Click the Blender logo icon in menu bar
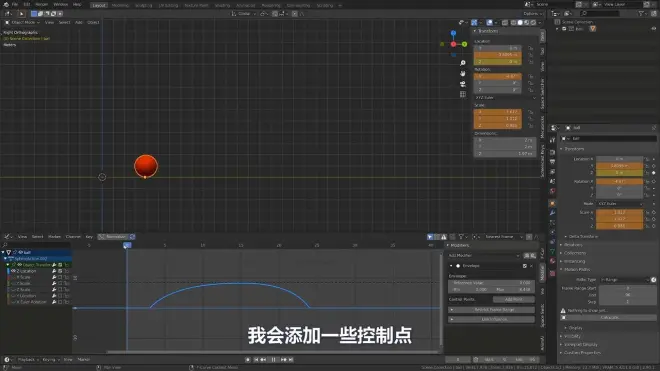This screenshot has height=371, width=660. [x=6, y=5]
